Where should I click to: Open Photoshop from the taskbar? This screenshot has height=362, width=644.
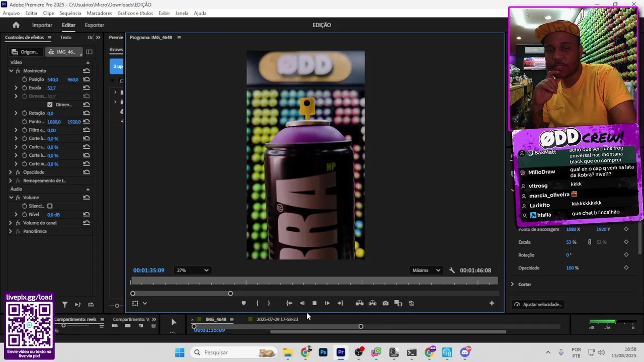[323, 352]
